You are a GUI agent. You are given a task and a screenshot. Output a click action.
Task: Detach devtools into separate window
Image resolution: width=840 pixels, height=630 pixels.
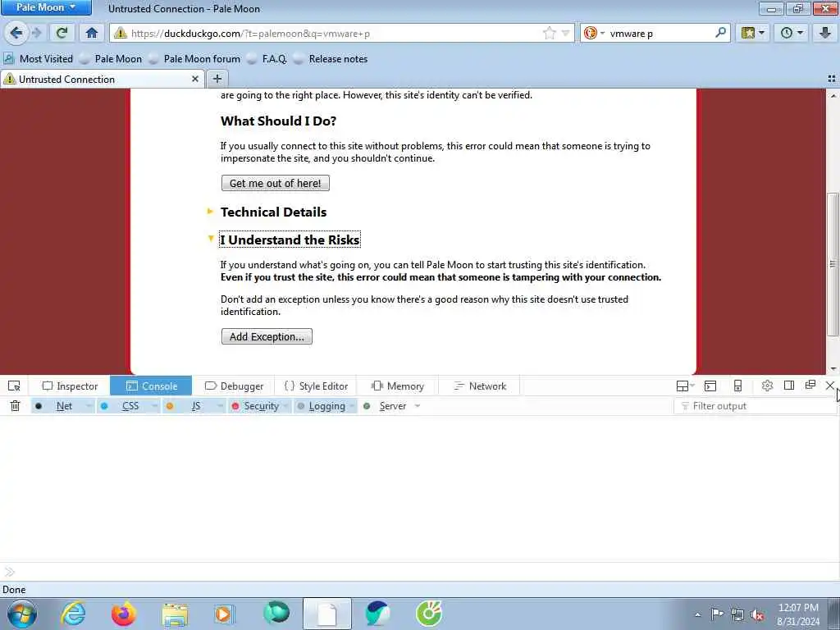coord(810,385)
